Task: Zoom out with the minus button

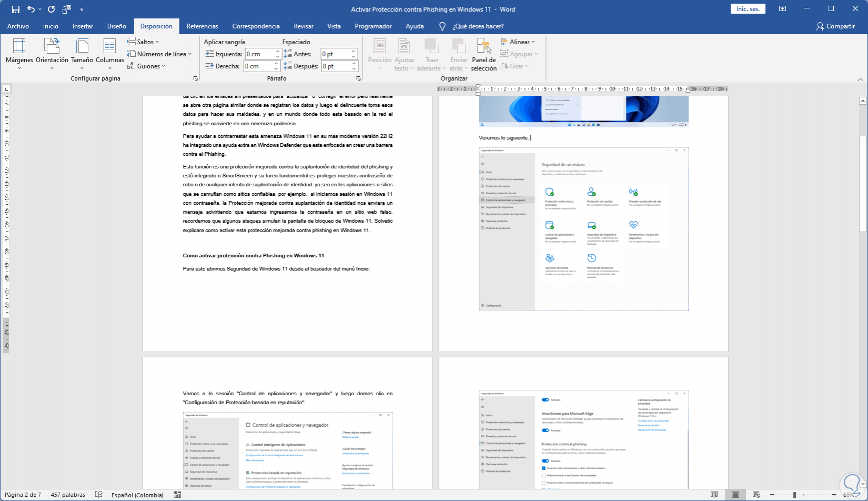Action: (772, 495)
